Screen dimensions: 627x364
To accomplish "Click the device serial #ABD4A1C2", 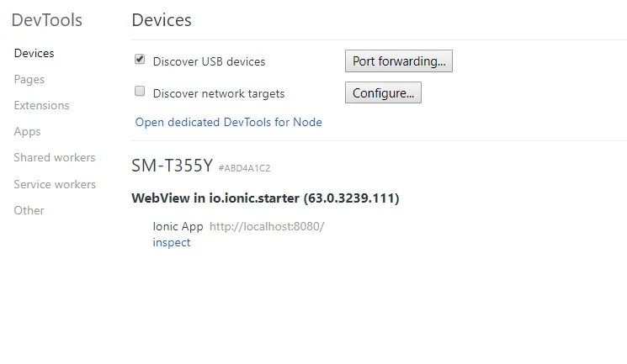I will [x=244, y=168].
